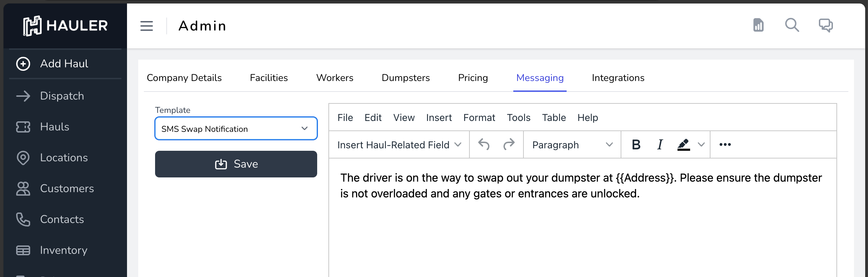The image size is (868, 277).
Task: Open the editor File menu
Action: coord(345,117)
